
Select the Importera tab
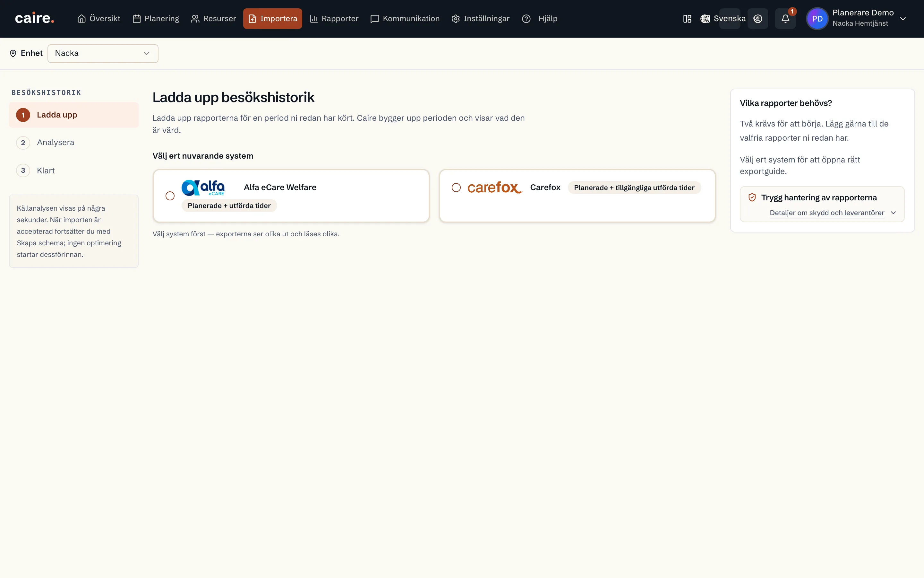coord(273,18)
